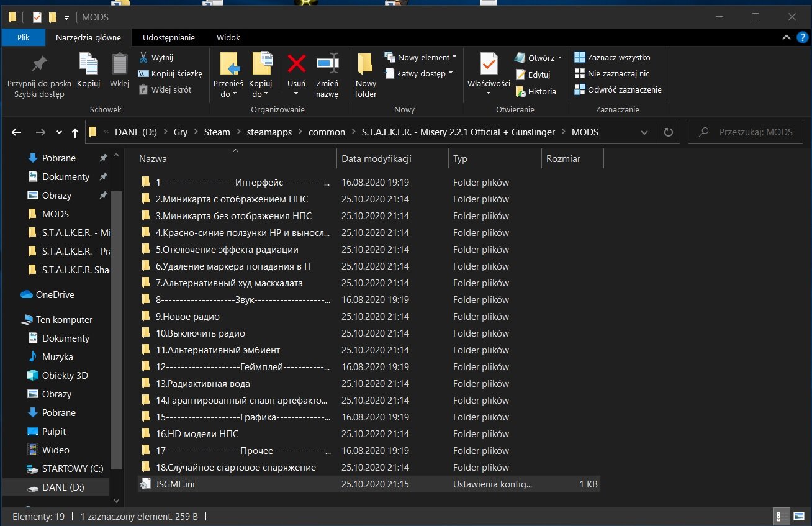
Task: Click the Wytnij scissors icon
Action: [x=143, y=58]
